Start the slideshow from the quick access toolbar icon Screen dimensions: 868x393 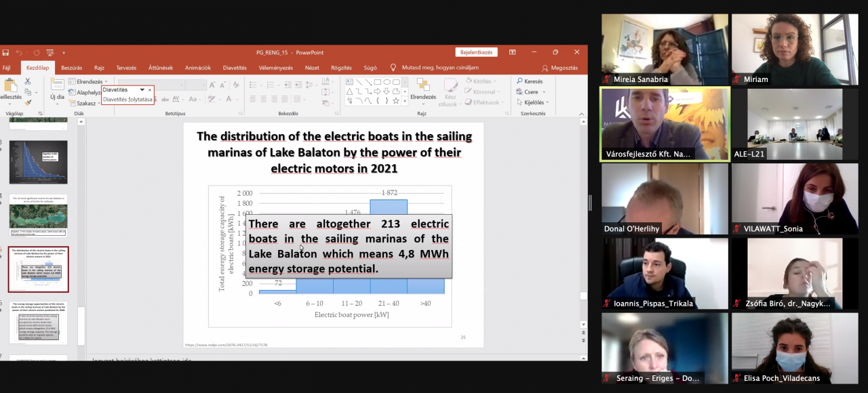tap(50, 52)
